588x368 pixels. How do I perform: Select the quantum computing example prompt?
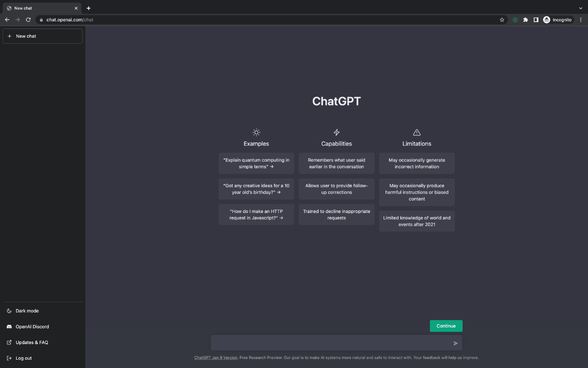(x=256, y=163)
